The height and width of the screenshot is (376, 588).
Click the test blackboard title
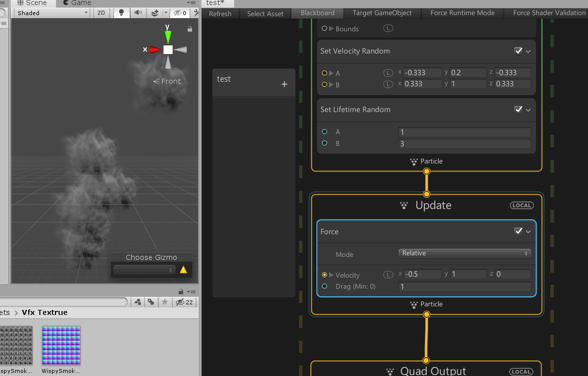click(224, 79)
